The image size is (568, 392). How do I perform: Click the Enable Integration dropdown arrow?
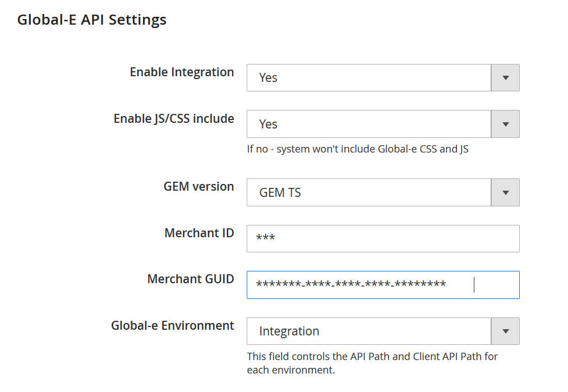[505, 78]
